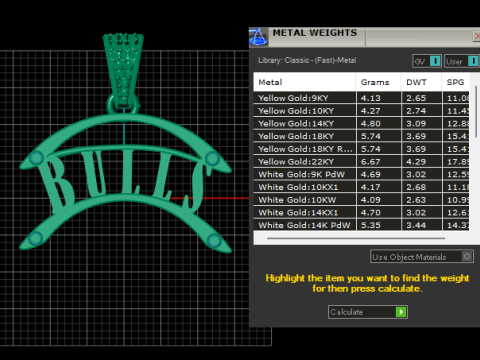
Task: Click the 3.44 DWT value
Action: click(416, 225)
